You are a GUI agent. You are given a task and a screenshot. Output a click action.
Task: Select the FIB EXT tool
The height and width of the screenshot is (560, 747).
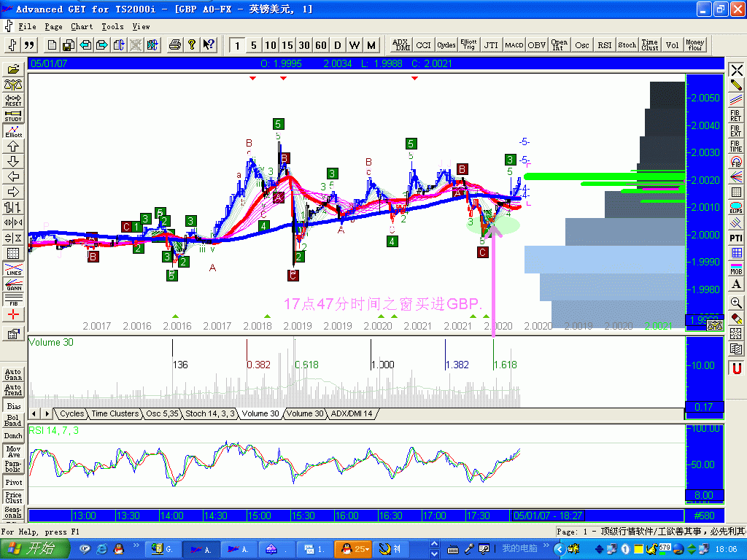click(736, 131)
